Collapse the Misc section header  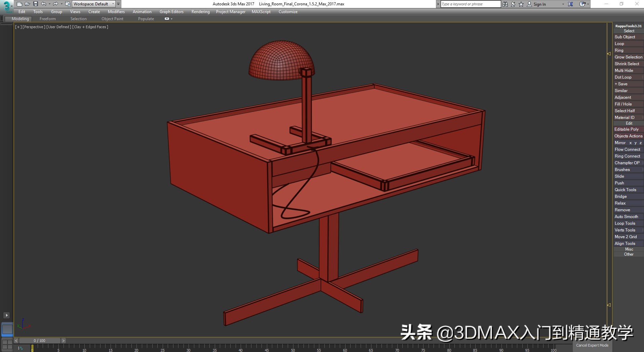(629, 249)
